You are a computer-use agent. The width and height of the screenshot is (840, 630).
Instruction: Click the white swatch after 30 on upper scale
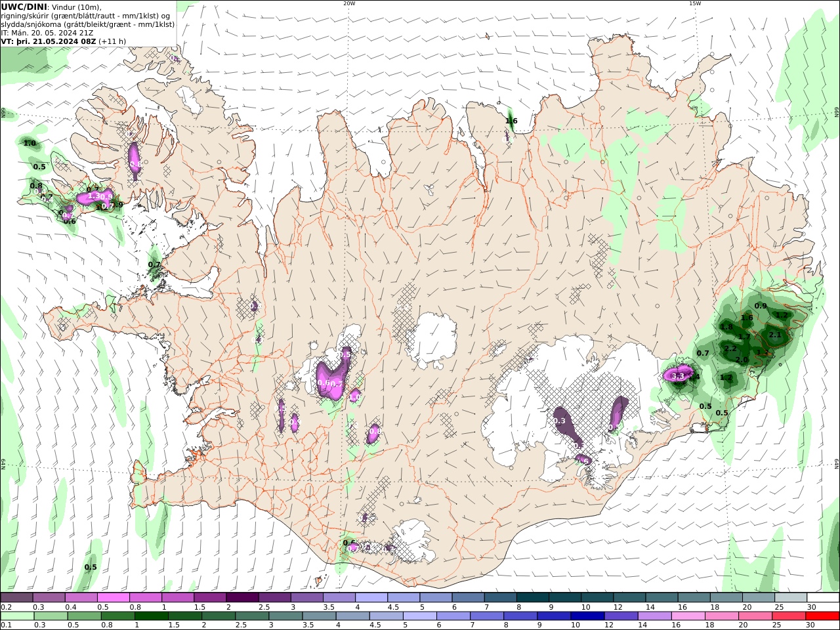point(824,598)
